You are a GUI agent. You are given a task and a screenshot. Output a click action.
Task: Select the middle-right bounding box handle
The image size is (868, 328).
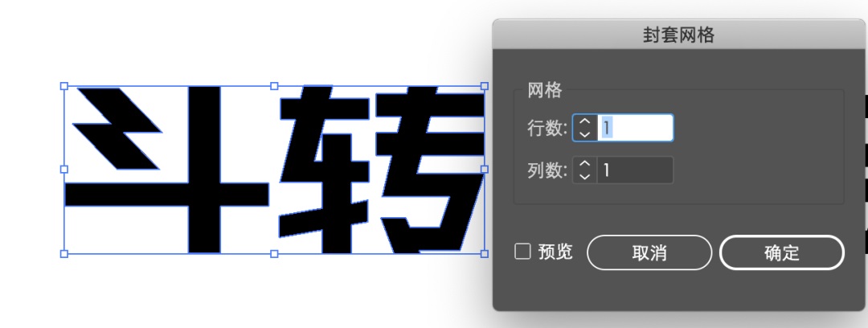coord(485,169)
